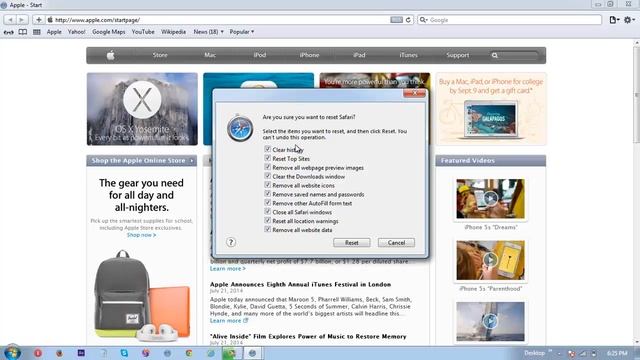
Task: Close the reset Safari dialog
Action: click(x=414, y=93)
